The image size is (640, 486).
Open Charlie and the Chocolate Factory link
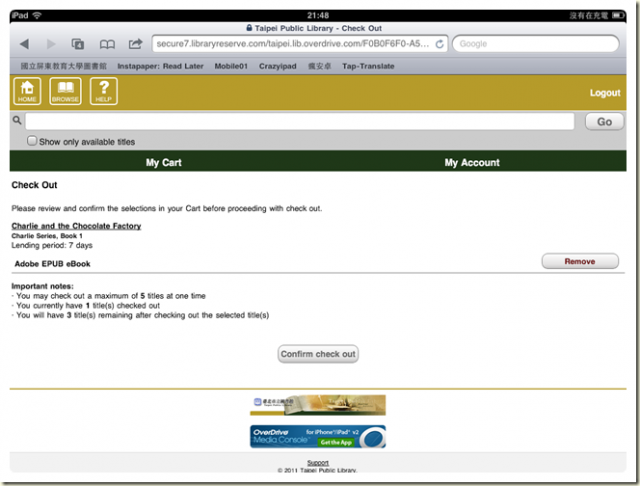(76, 226)
